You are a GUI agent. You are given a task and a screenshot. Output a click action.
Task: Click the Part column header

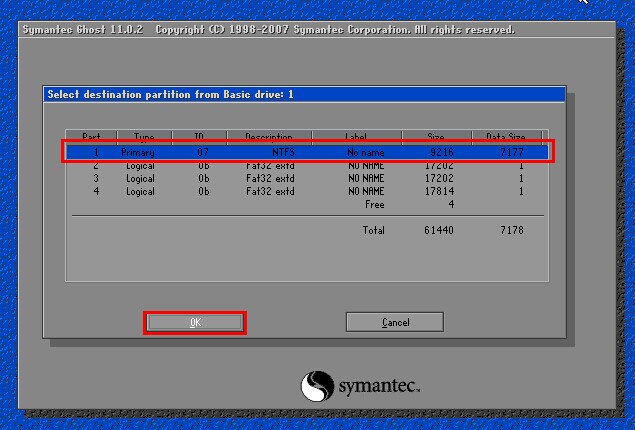pyautogui.click(x=91, y=137)
